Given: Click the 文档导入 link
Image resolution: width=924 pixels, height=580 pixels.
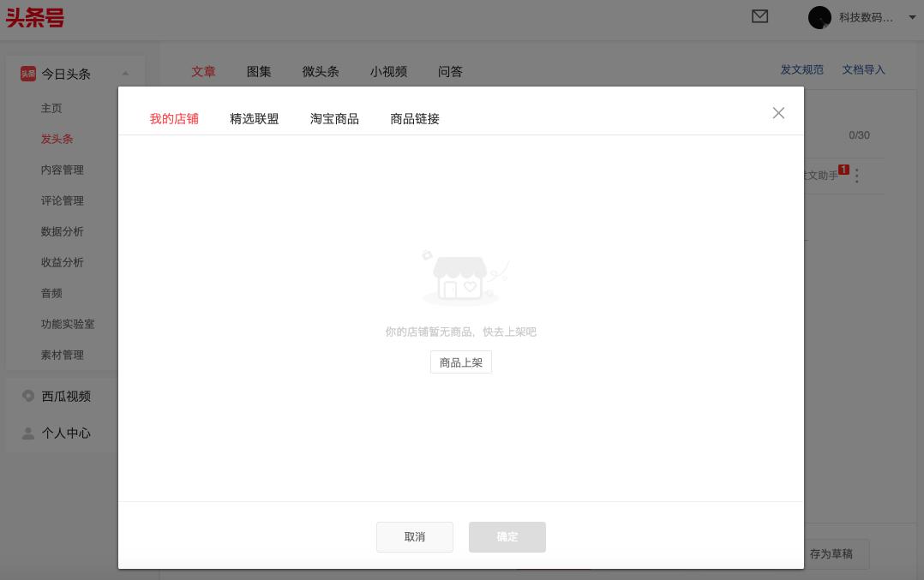Looking at the screenshot, I should (x=863, y=69).
